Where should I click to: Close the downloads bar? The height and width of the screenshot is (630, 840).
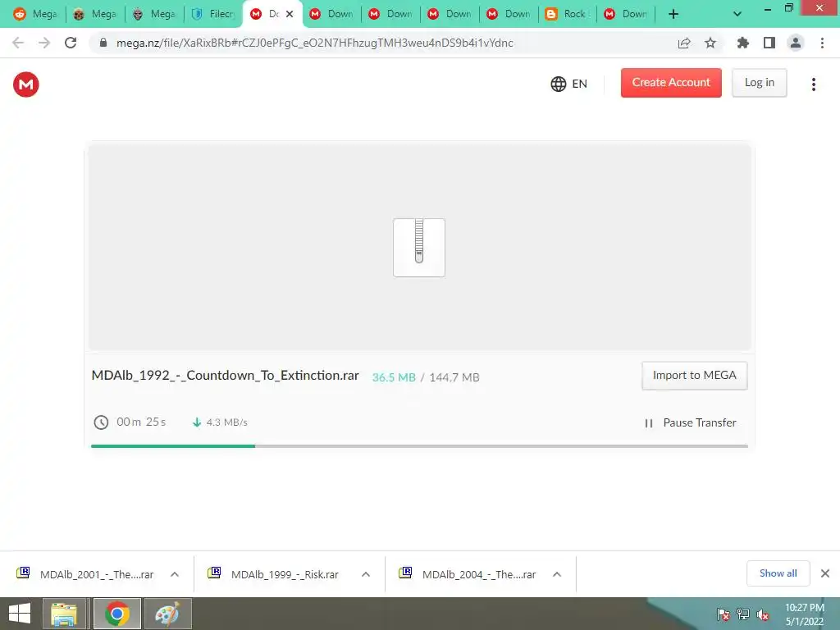825,573
